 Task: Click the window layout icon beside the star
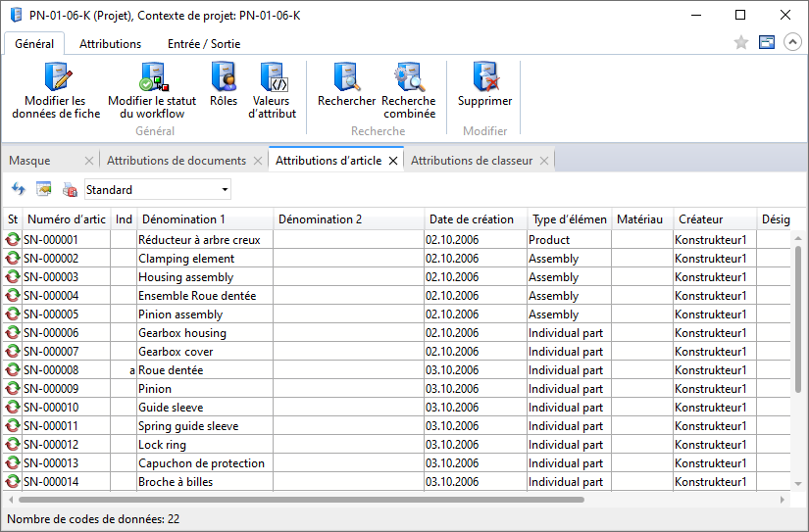pyautogui.click(x=767, y=43)
